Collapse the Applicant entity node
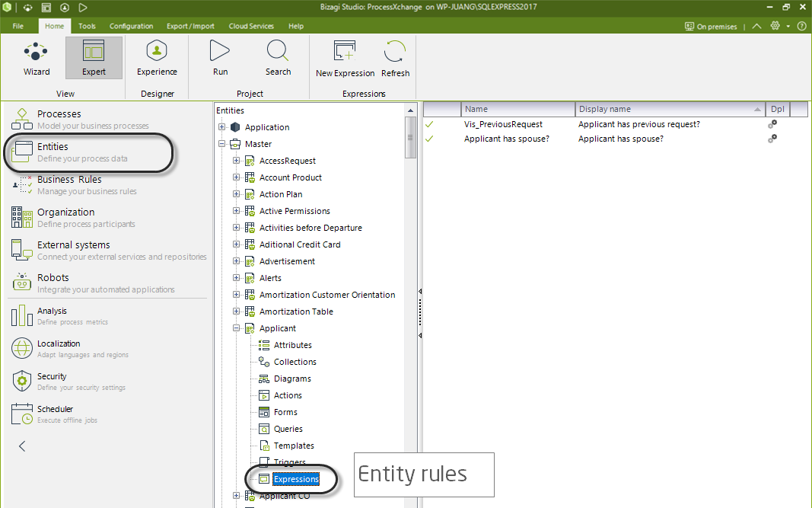 [236, 328]
